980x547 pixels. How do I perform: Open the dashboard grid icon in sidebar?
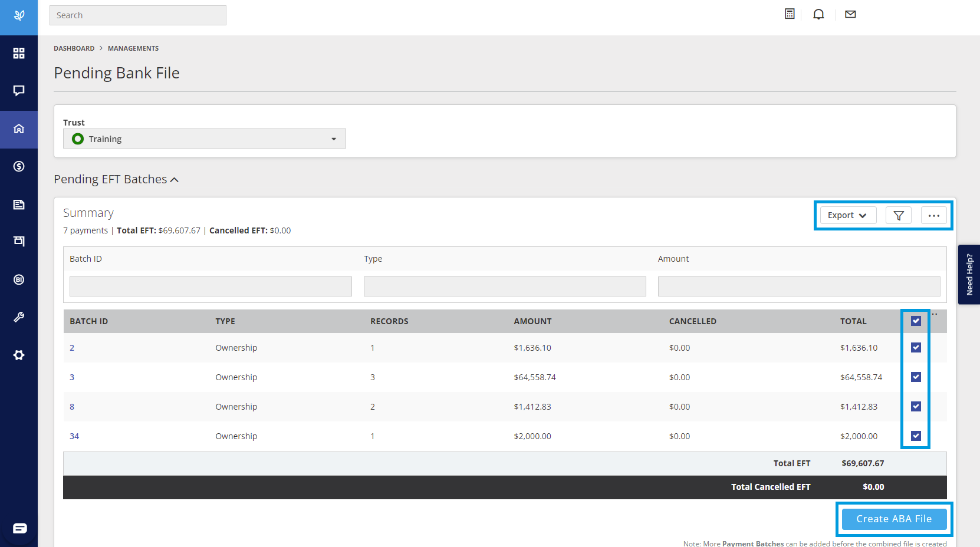[x=19, y=53]
